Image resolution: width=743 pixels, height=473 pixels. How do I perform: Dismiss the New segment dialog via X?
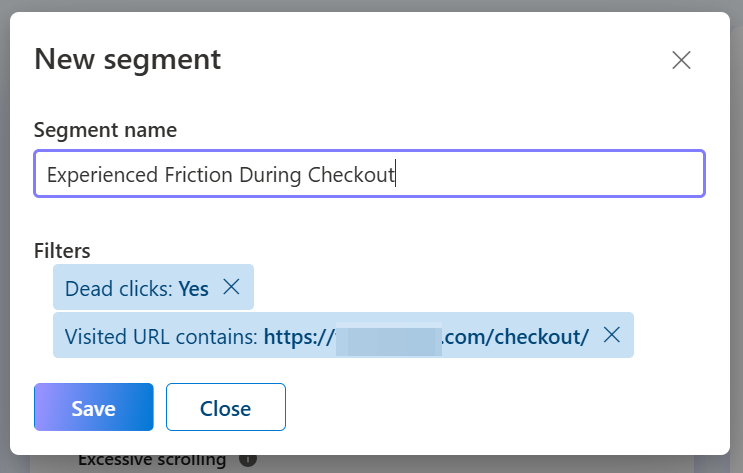point(681,60)
